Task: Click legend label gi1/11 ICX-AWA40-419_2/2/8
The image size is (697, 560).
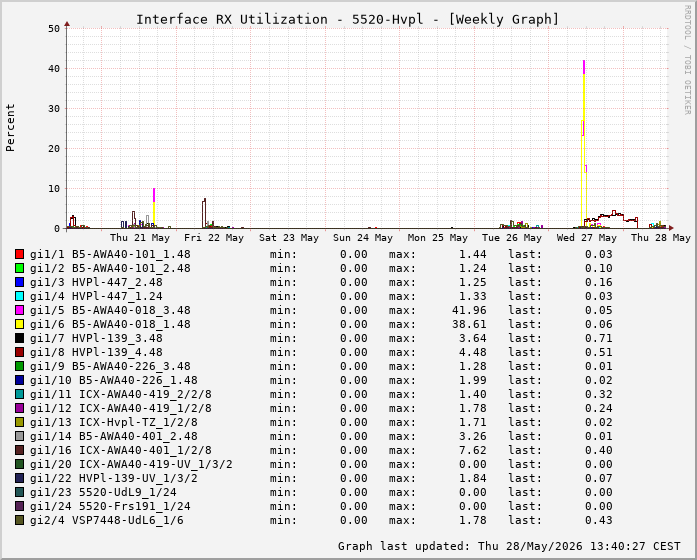Action: (121, 394)
